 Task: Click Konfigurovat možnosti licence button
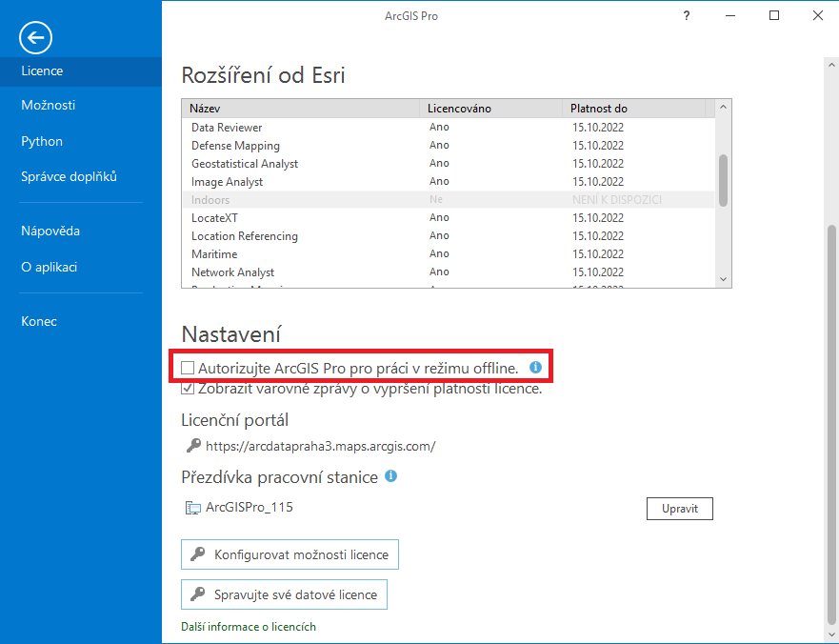click(x=290, y=554)
